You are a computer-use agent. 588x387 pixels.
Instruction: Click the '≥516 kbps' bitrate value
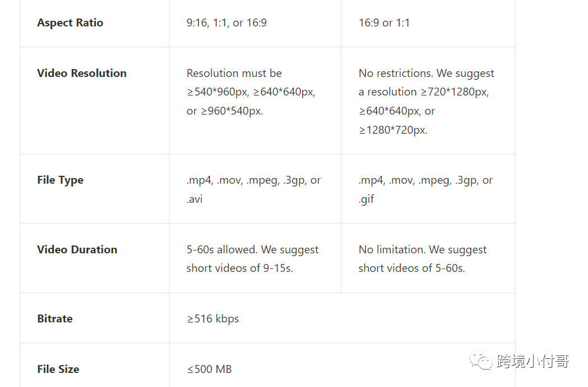[x=213, y=318]
